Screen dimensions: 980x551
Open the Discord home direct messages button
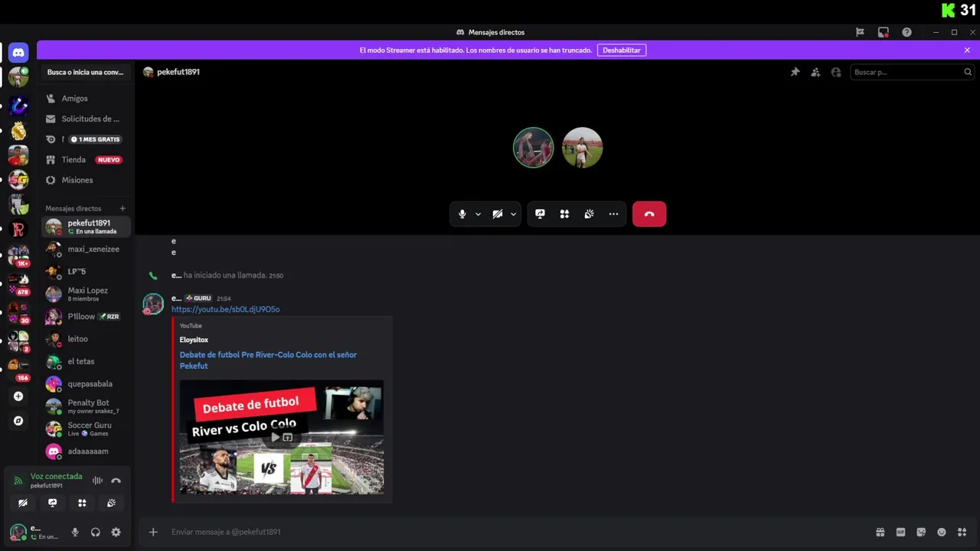pyautogui.click(x=18, y=53)
